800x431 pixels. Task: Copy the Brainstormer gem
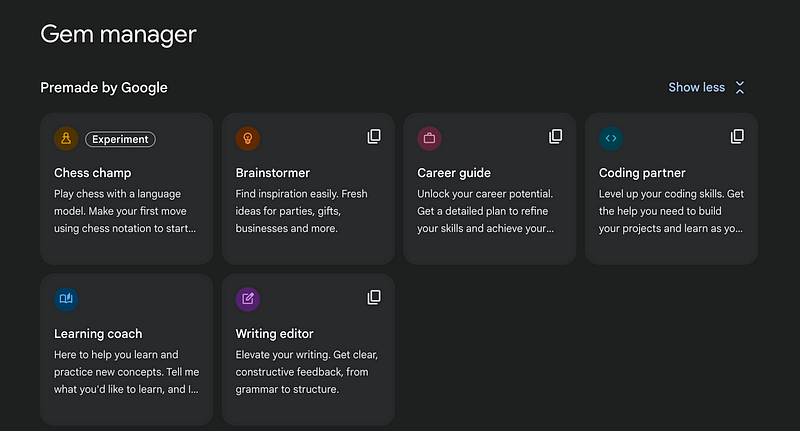point(374,136)
